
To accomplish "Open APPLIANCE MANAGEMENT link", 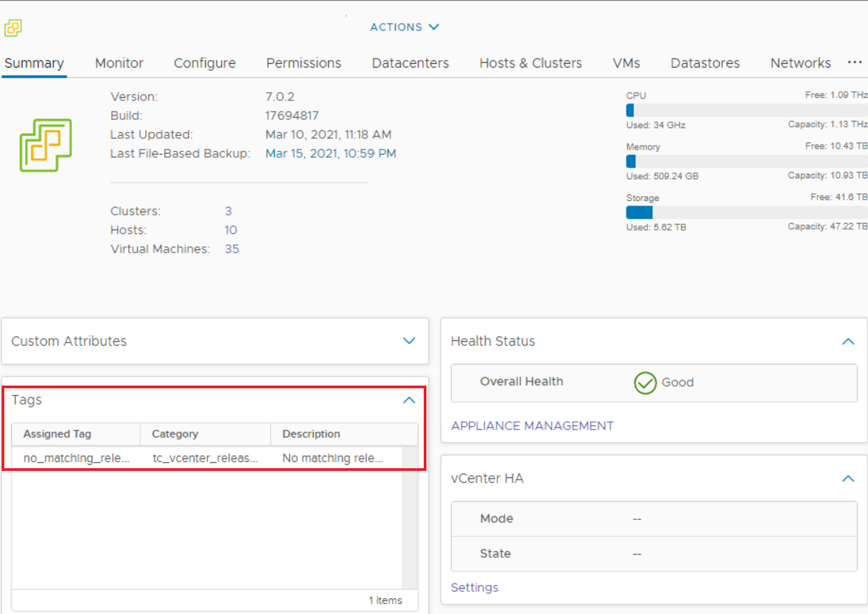I will (532, 426).
